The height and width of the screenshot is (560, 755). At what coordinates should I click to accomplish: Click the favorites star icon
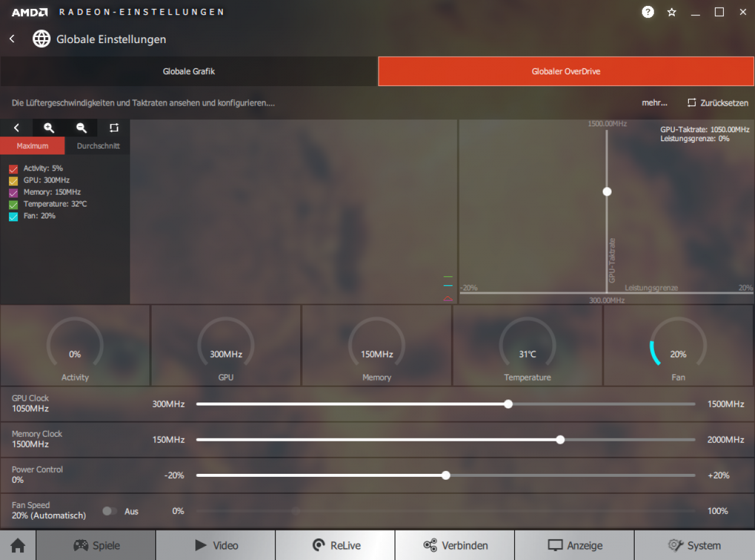671,12
